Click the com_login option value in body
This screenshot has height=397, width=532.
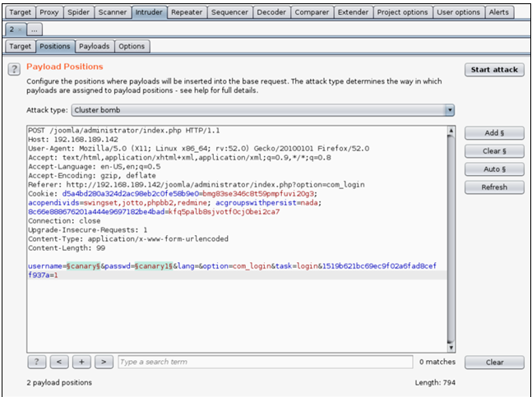252,266
